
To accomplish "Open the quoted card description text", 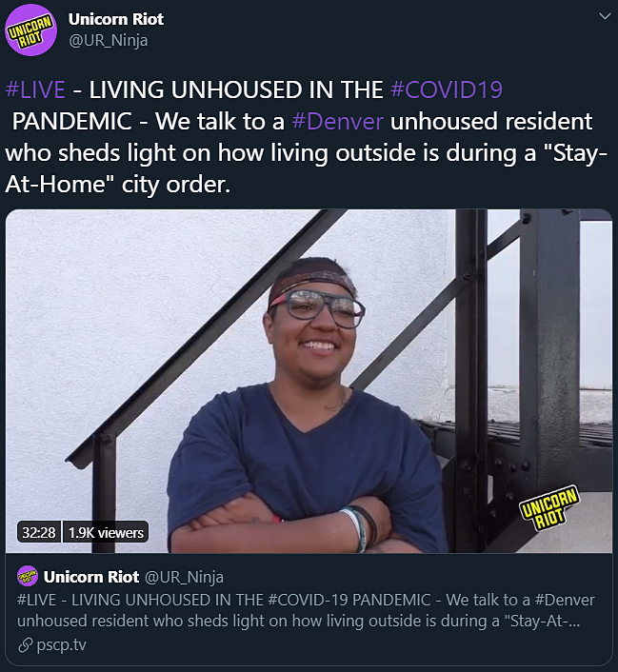I will pos(306,610).
